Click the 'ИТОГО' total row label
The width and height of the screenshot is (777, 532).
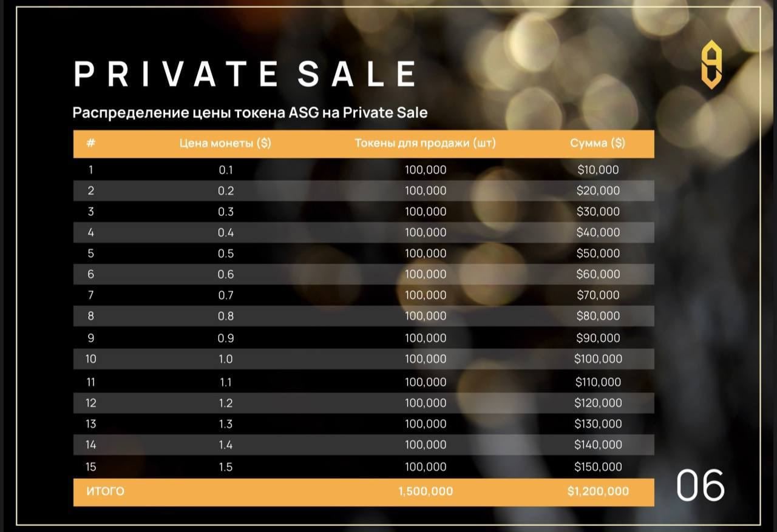(x=106, y=491)
